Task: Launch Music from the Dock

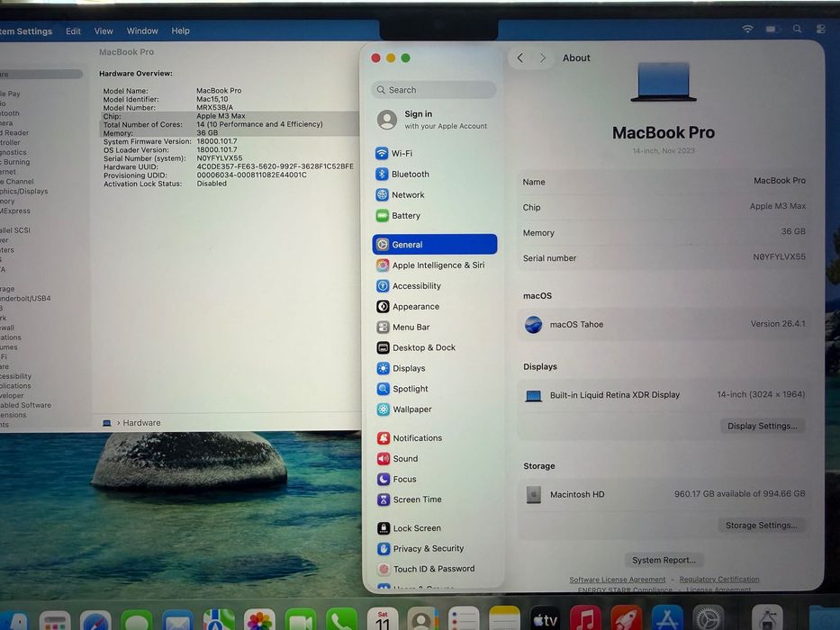Action: click(x=585, y=619)
